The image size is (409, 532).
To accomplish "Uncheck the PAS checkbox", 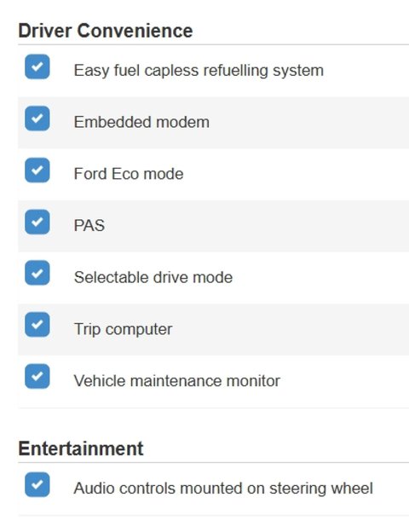I will coord(37,222).
